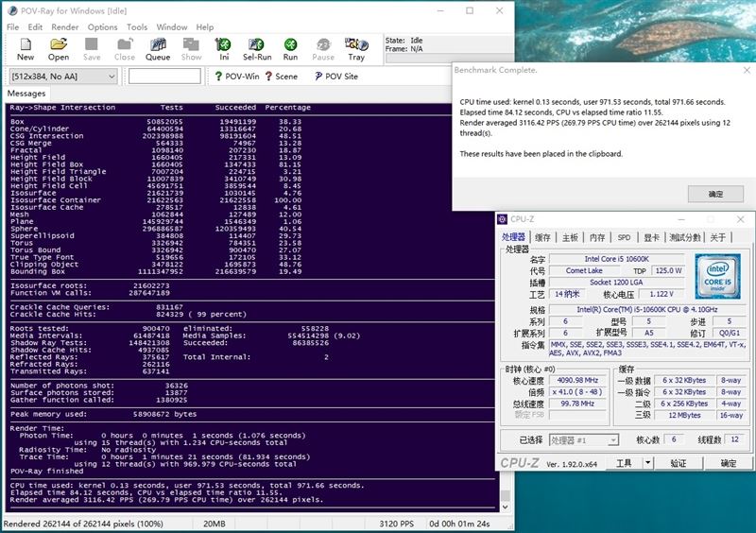
Task: Click the Socket 1200 LGA field
Action: tap(616, 283)
